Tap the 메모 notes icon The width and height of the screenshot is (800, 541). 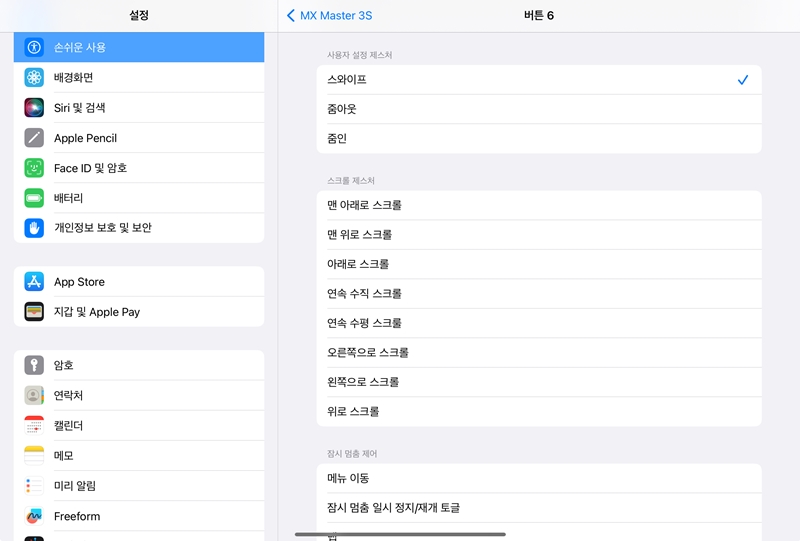(34, 456)
